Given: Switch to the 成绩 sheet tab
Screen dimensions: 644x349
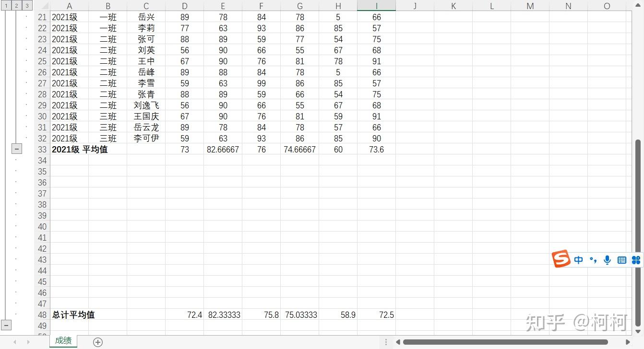Looking at the screenshot, I should tap(63, 341).
